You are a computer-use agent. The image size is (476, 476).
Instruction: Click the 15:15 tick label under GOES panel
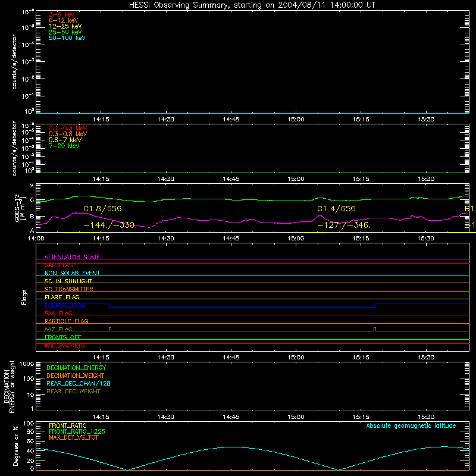[x=361, y=239]
